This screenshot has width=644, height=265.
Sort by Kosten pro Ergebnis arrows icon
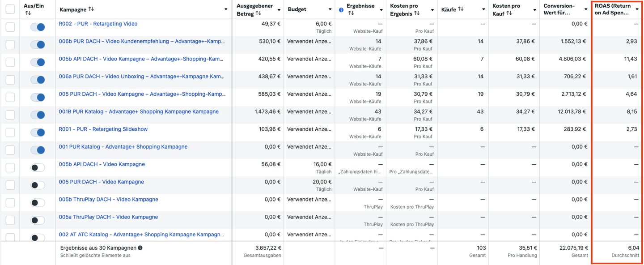click(x=417, y=13)
